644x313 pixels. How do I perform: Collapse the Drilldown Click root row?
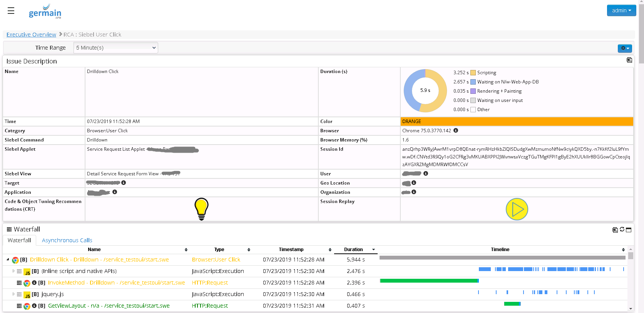click(x=8, y=260)
